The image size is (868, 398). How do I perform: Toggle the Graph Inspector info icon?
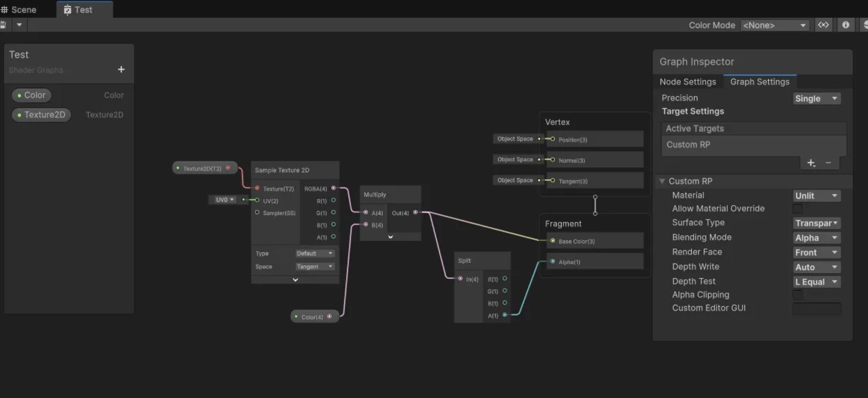pos(846,25)
